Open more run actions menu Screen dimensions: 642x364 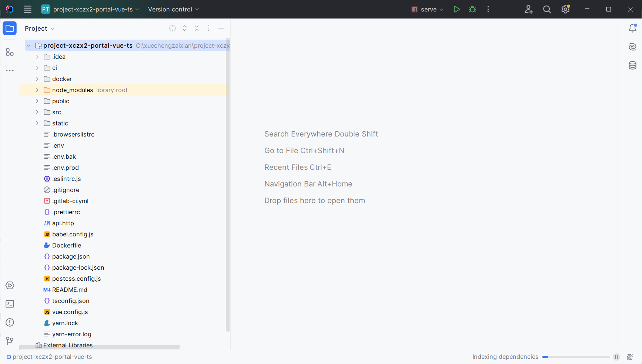pos(488,9)
